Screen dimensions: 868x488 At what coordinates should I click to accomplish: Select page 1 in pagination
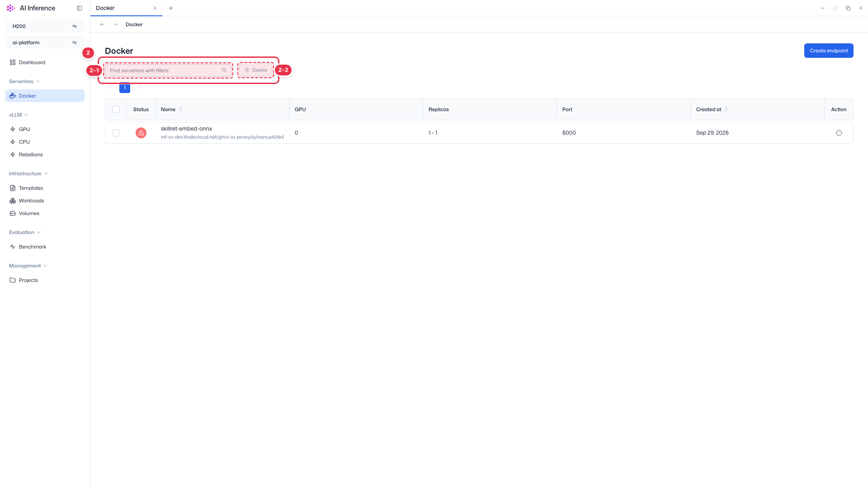coord(125,88)
